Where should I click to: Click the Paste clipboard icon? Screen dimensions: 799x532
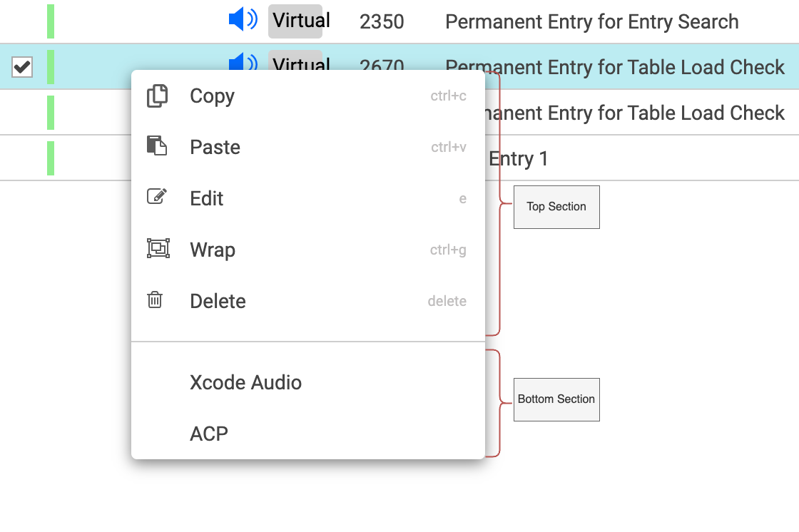[157, 147]
